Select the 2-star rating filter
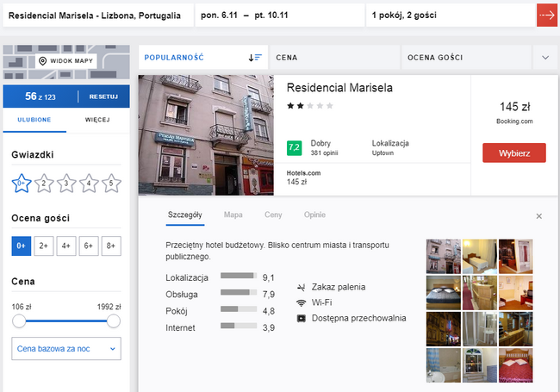This screenshot has height=392, width=560. [x=45, y=183]
